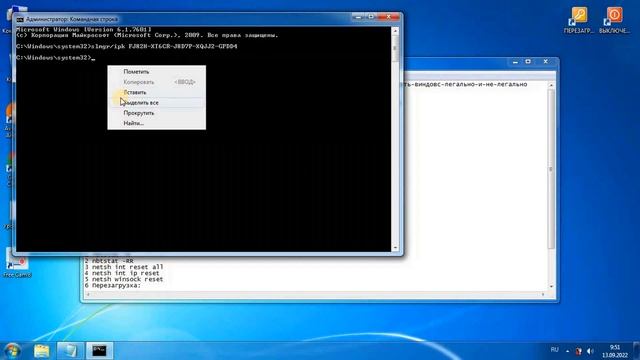This screenshot has height=360, width=640.
Task: Click the 'перезагрузка:' line in Notepad
Action: click(116, 285)
